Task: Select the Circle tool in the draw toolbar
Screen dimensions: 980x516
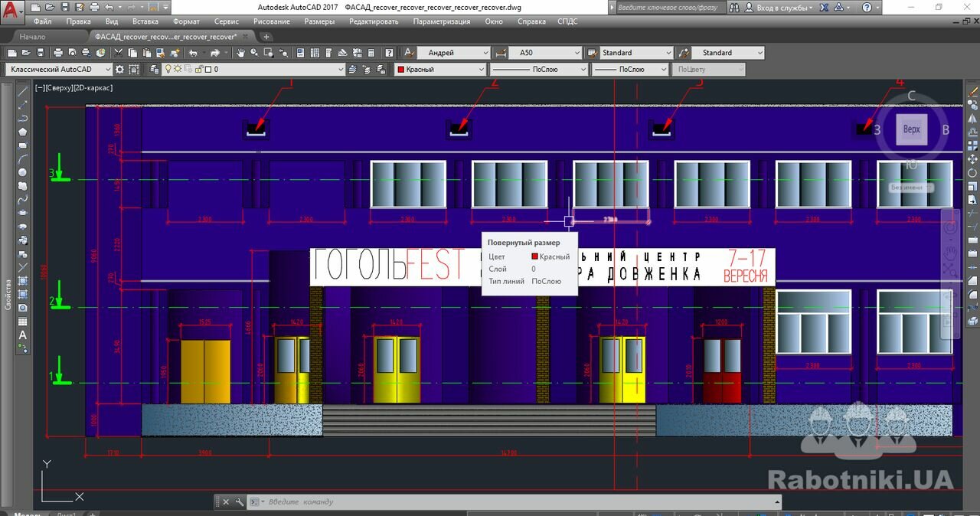Action: (x=23, y=172)
